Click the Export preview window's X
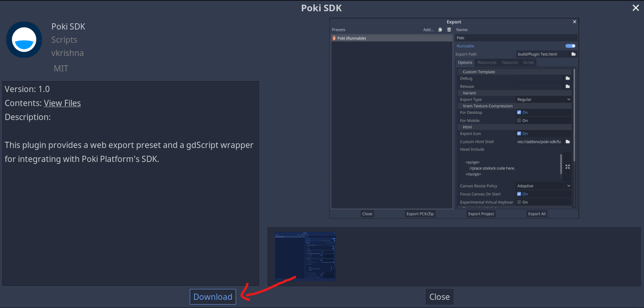644x308 pixels. click(574, 22)
